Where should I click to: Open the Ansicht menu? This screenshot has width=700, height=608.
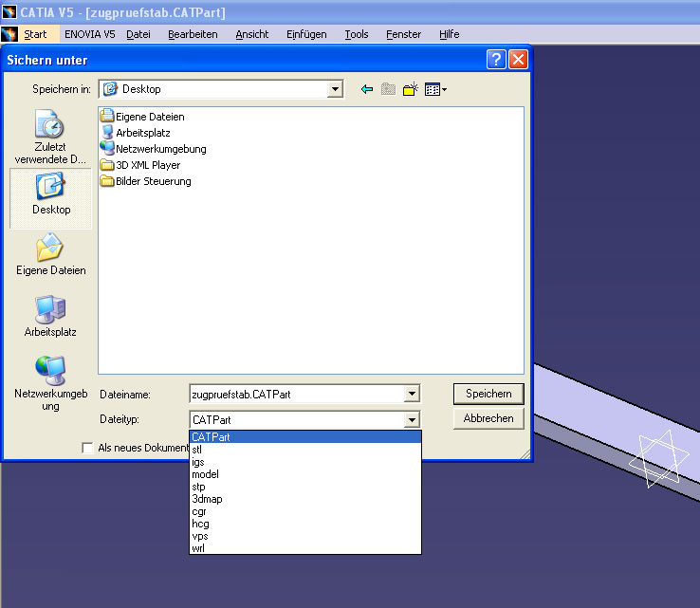[252, 34]
